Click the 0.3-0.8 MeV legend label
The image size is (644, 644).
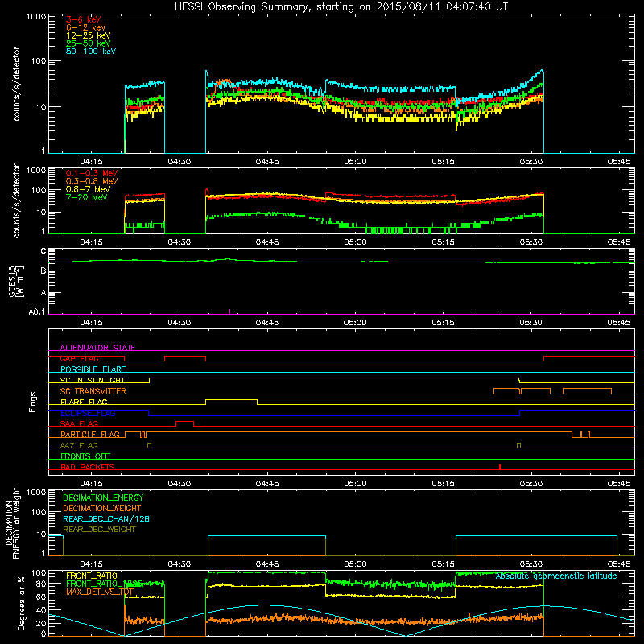click(x=92, y=181)
